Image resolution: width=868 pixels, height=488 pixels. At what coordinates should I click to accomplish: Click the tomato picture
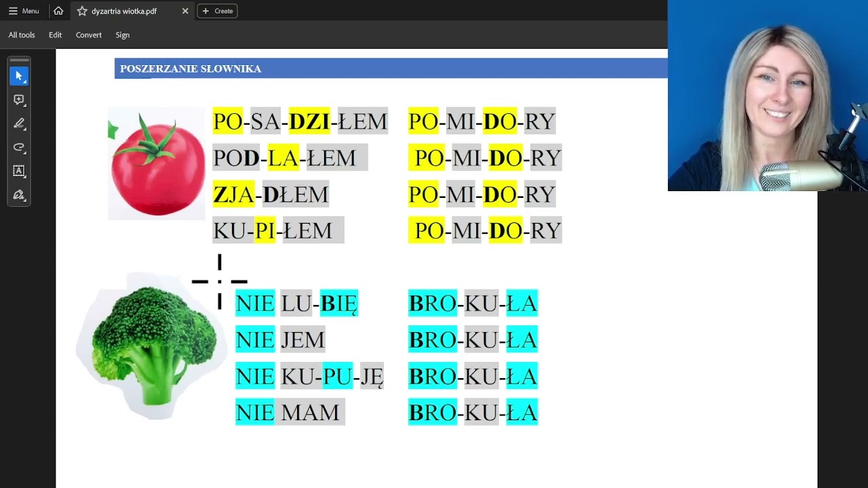tap(157, 164)
